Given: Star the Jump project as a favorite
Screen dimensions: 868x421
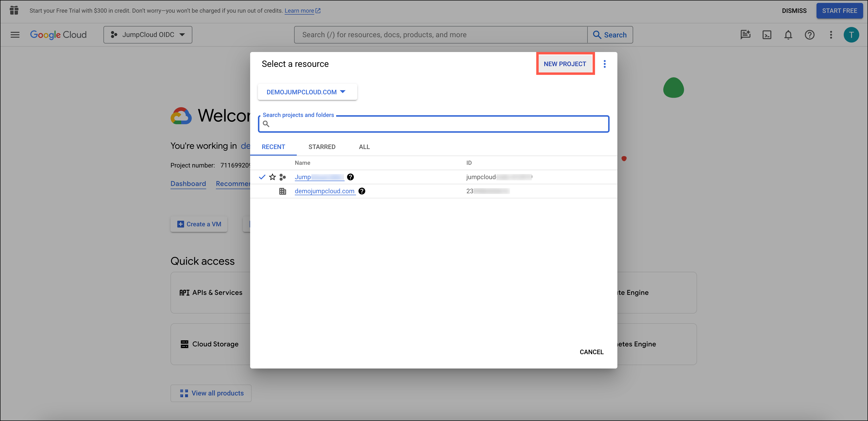Looking at the screenshot, I should pyautogui.click(x=272, y=177).
